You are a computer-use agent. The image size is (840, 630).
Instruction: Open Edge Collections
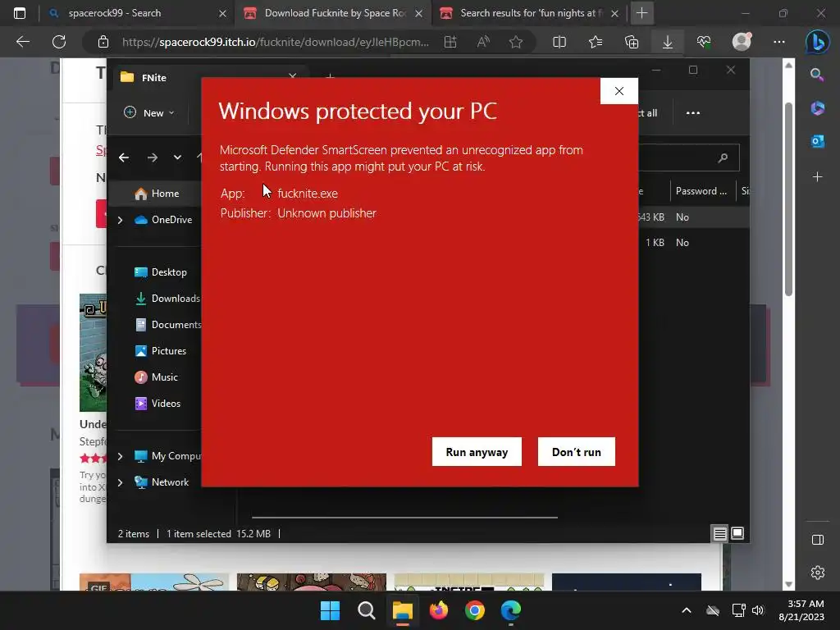pyautogui.click(x=632, y=42)
